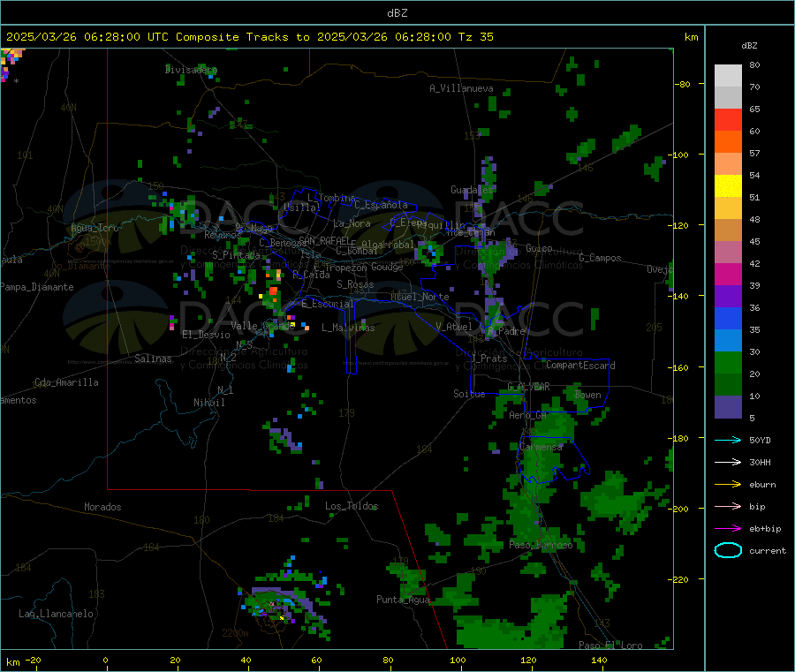This screenshot has height=672, width=795.
Task: Click the 'S_Rosas' map label
Action: (355, 284)
